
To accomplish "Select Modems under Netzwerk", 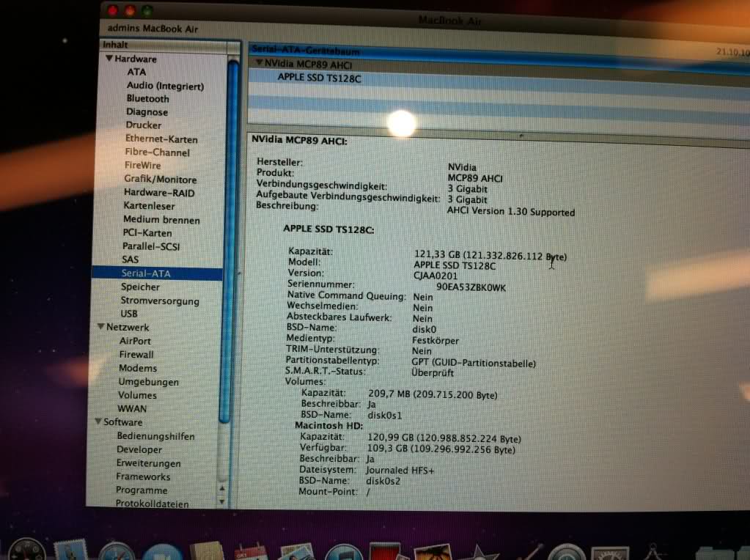I will point(138,368).
